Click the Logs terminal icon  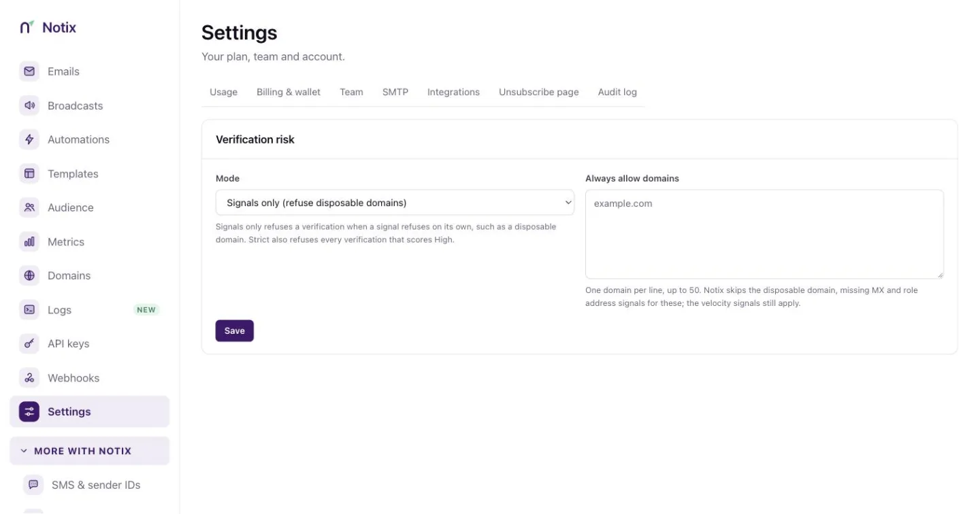pyautogui.click(x=29, y=309)
